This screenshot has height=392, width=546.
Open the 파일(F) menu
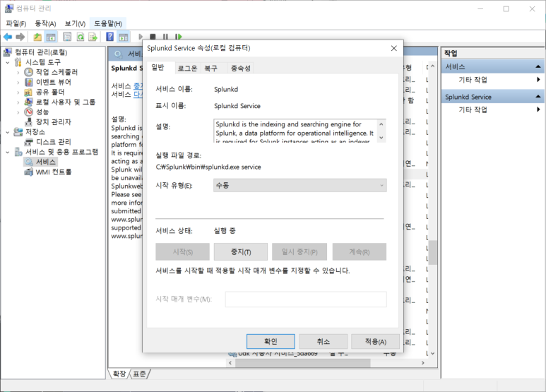tap(16, 24)
